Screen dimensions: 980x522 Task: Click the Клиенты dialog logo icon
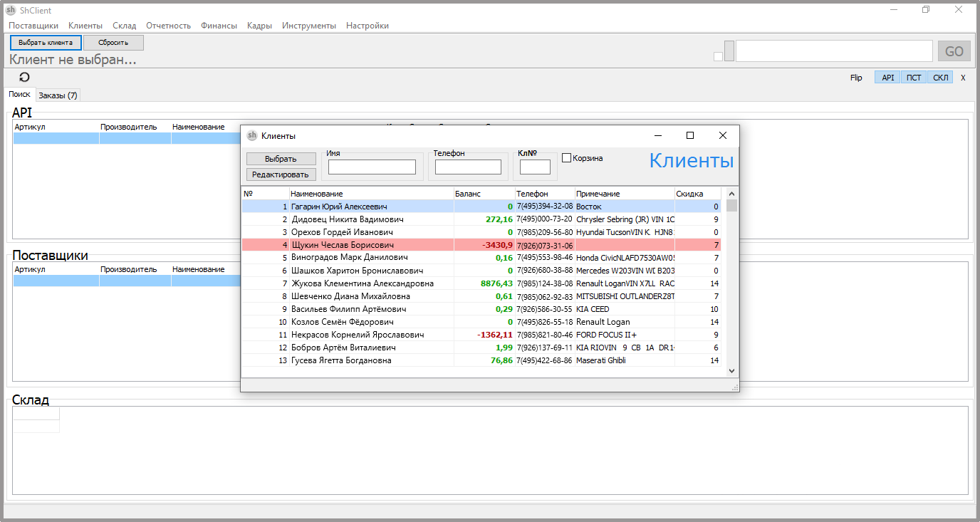251,135
